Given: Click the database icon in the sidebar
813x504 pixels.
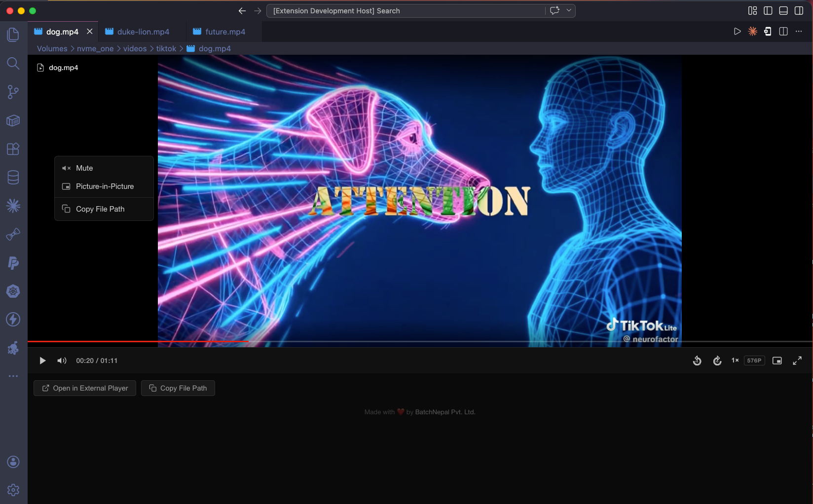Looking at the screenshot, I should [x=13, y=177].
